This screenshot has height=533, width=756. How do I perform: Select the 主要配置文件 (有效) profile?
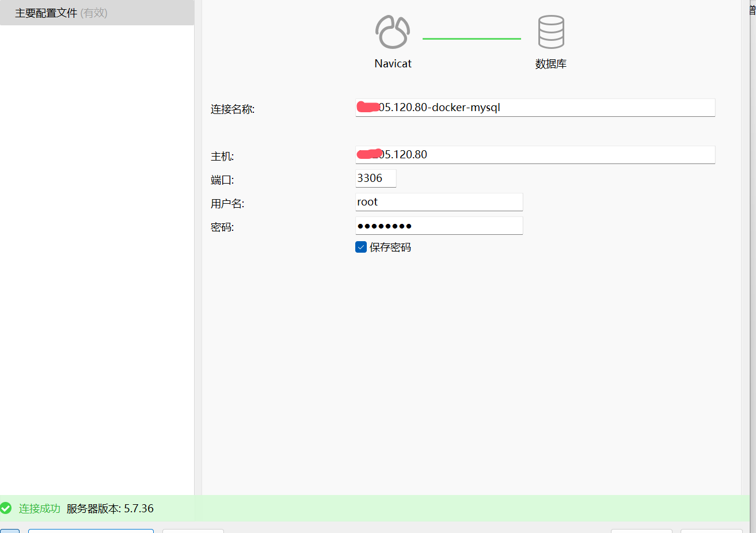click(x=97, y=13)
